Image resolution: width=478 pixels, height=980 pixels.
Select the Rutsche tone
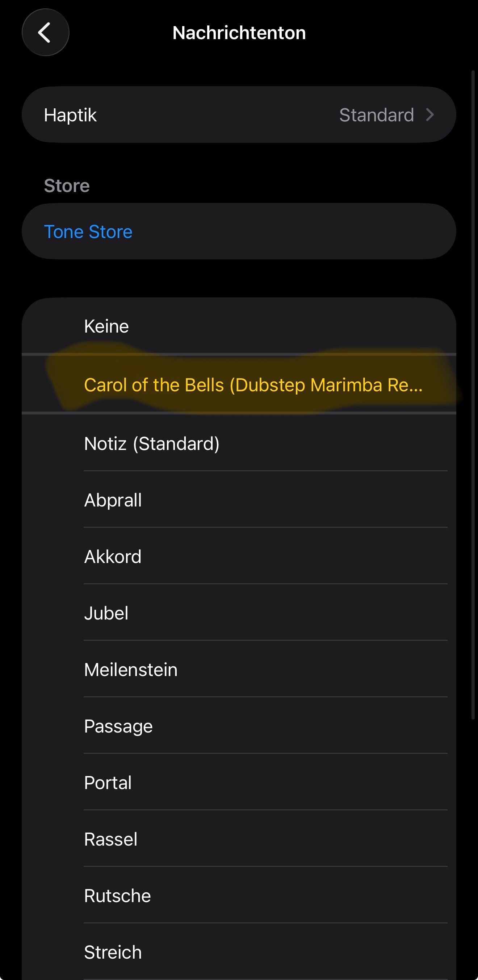pos(117,896)
